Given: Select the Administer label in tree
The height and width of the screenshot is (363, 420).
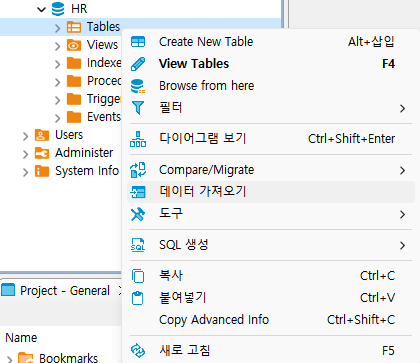Looking at the screenshot, I should click(84, 153).
